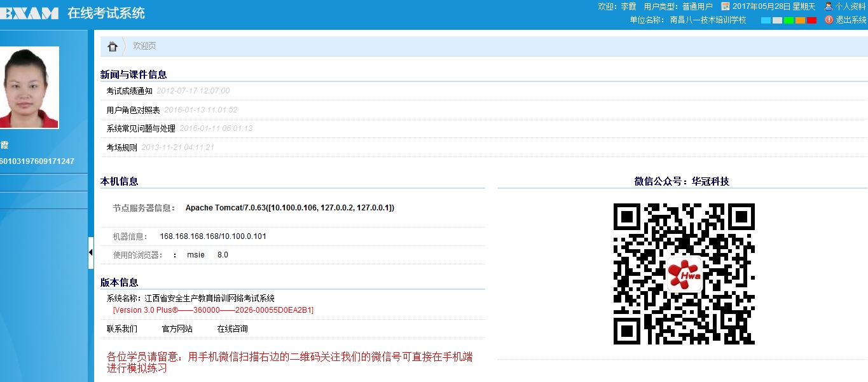Click the Apache Tomcat/7.0.63 server info text
Screen dimensions: 868x382
(290, 208)
